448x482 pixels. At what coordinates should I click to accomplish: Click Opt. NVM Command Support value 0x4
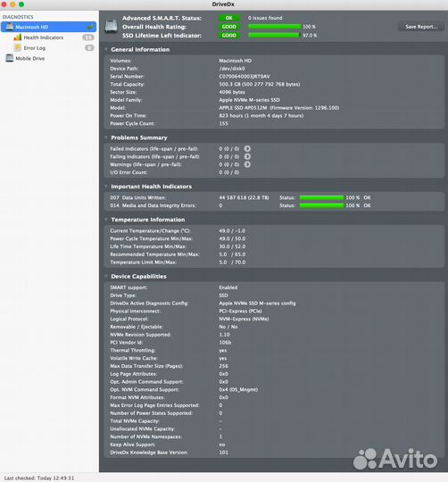238,390
